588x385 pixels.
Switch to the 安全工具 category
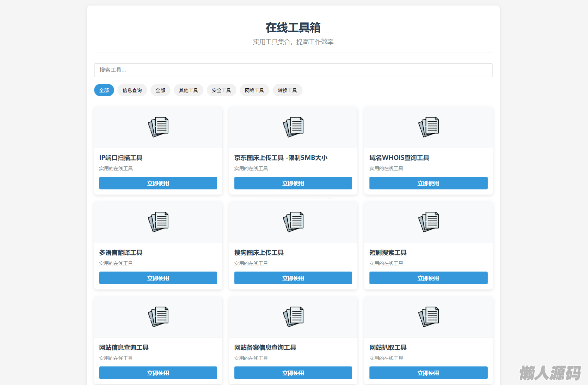pyautogui.click(x=221, y=90)
